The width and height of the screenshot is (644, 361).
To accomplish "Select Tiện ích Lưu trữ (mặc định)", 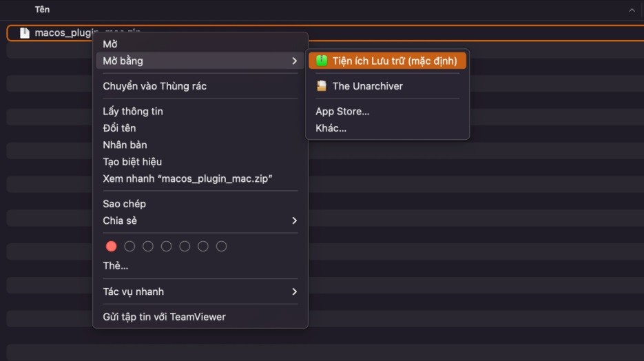I will pyautogui.click(x=387, y=61).
